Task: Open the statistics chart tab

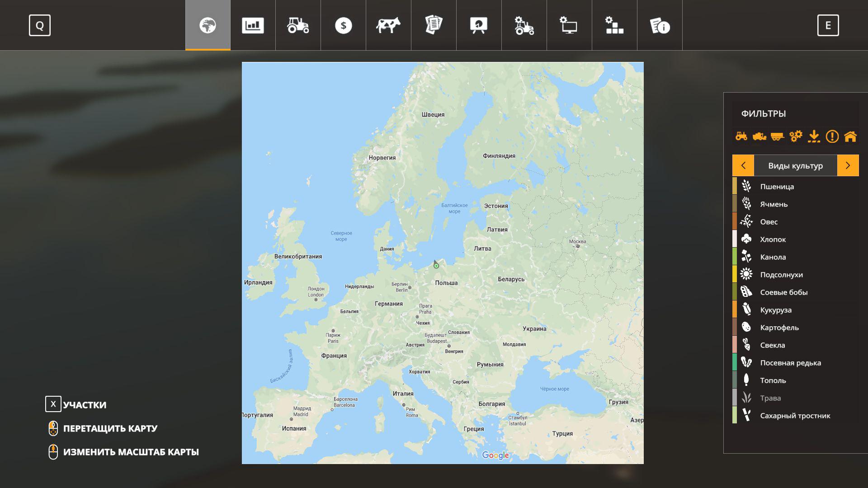Action: click(x=253, y=25)
